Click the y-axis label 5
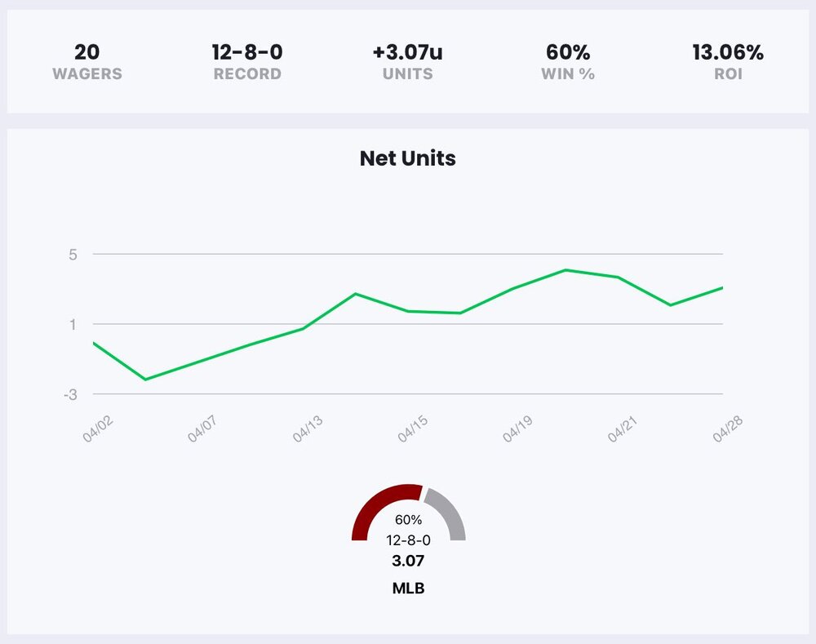The height and width of the screenshot is (644, 816). coord(73,255)
